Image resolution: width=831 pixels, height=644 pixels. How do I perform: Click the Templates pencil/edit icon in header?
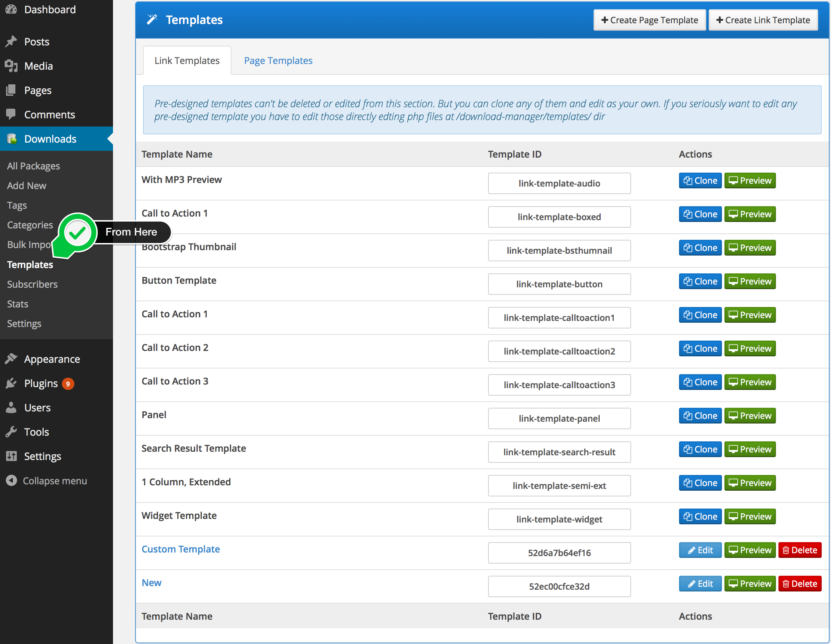(153, 20)
